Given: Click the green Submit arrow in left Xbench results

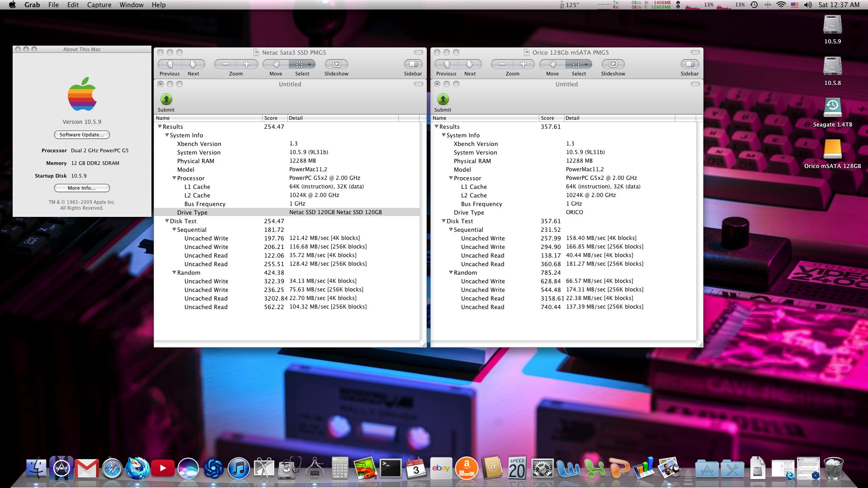Looking at the screenshot, I should [x=166, y=99].
